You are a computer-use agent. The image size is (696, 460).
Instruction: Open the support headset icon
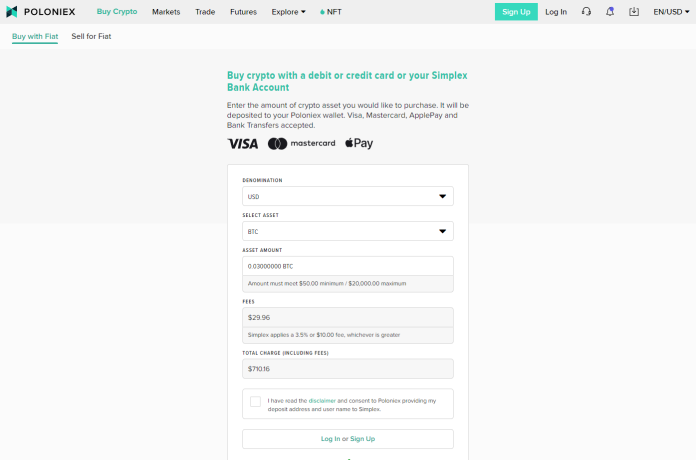pos(586,12)
